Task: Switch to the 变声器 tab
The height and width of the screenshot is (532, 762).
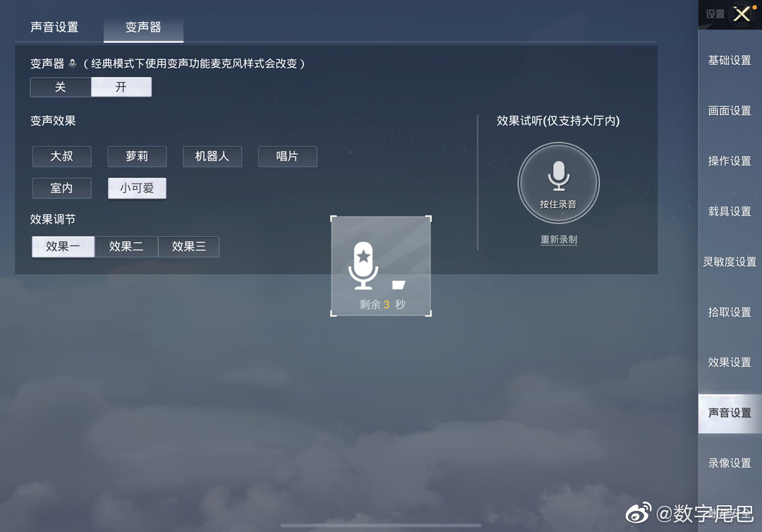Action: [x=143, y=28]
